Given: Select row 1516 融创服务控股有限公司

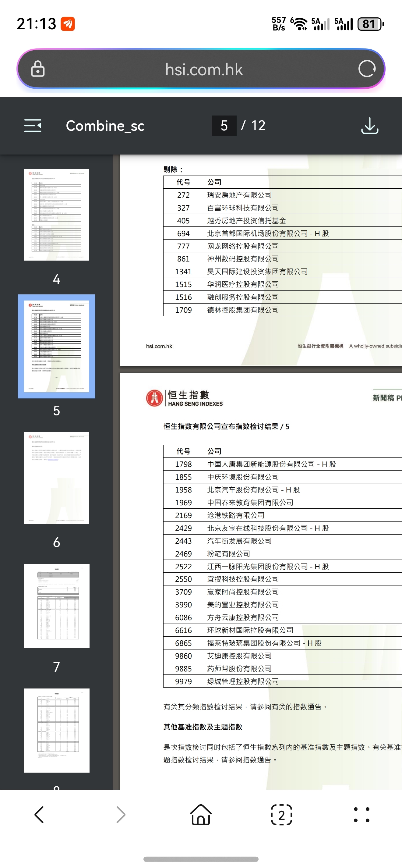Looking at the screenshot, I should [x=283, y=297].
